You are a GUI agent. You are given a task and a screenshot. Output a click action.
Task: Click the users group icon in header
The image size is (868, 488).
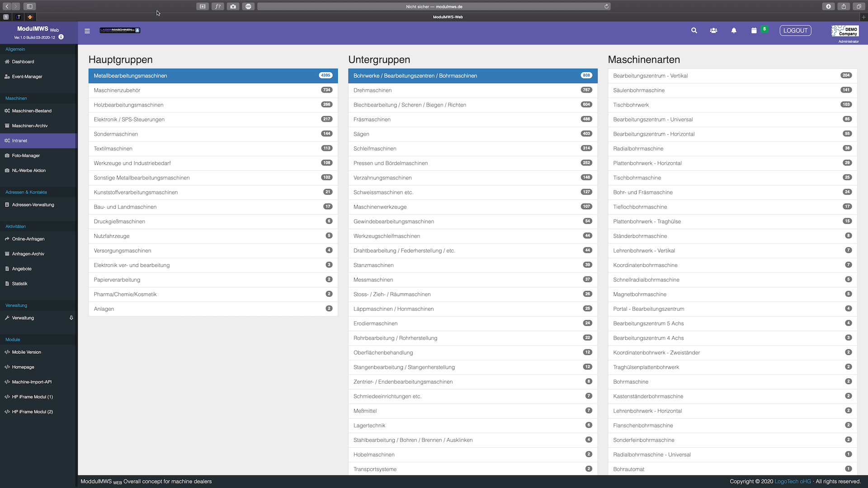713,31
